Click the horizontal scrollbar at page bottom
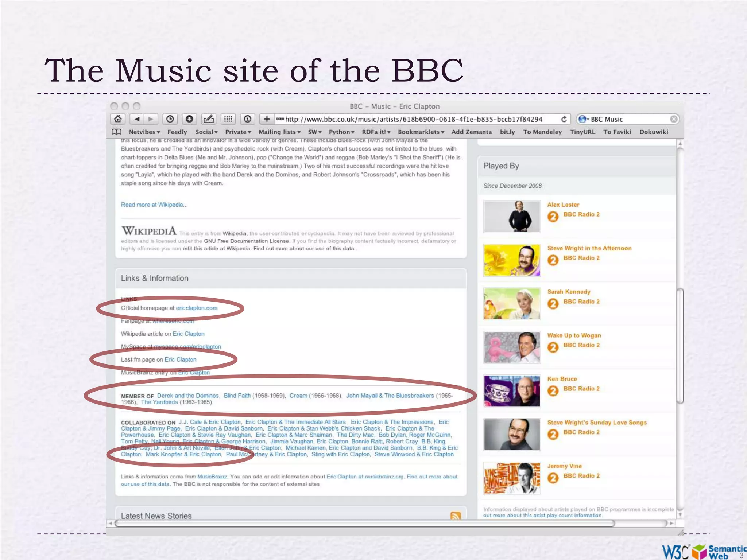The image size is (747, 560). 365,523
